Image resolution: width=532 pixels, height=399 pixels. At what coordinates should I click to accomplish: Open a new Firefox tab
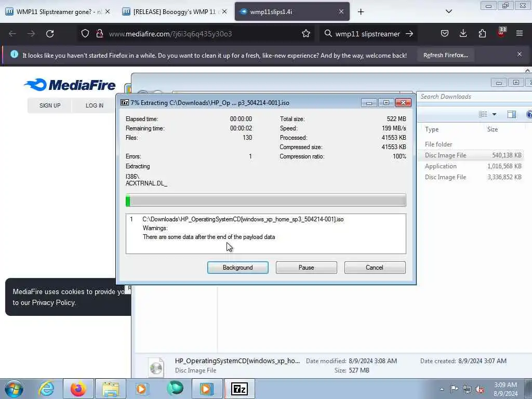click(x=361, y=12)
